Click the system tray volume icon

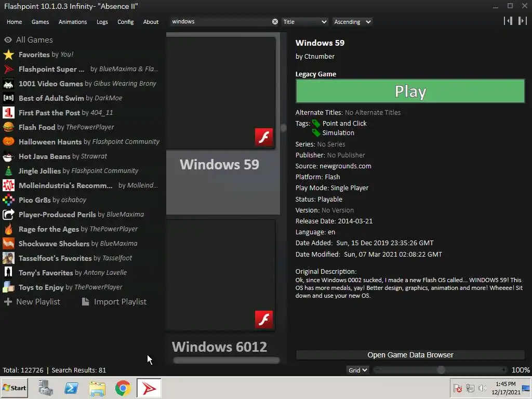click(x=482, y=388)
